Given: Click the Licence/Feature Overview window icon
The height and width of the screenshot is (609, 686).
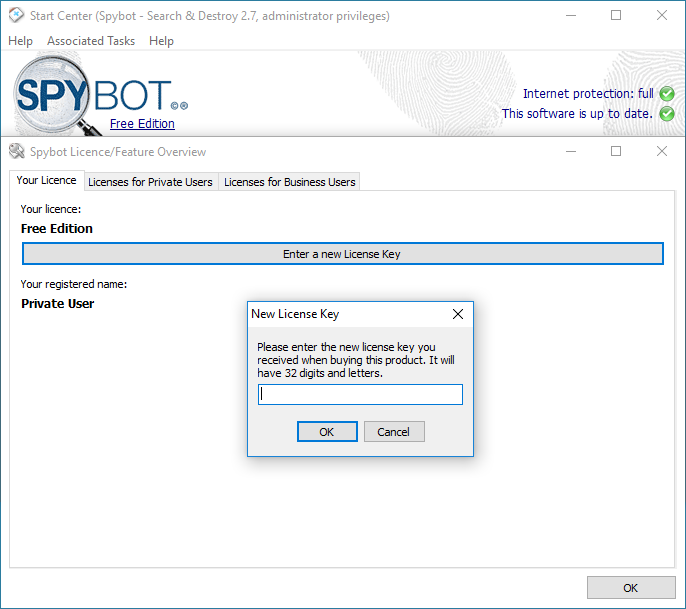Looking at the screenshot, I should (17, 151).
